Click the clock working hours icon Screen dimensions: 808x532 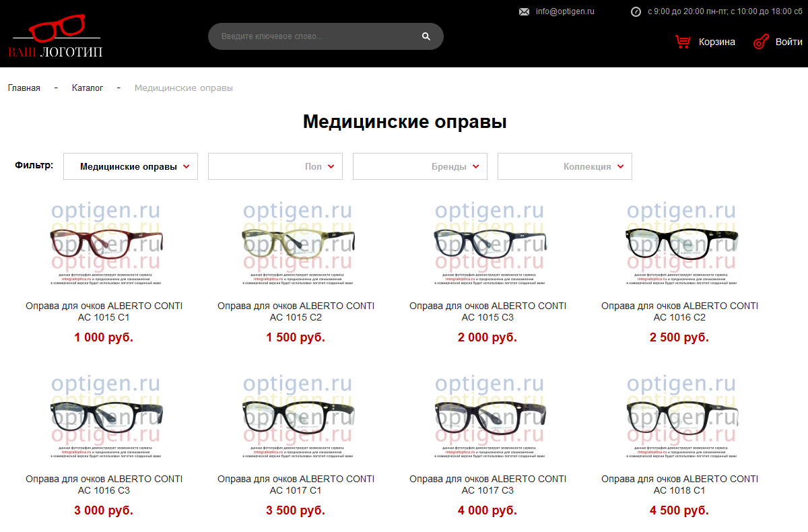pyautogui.click(x=636, y=11)
